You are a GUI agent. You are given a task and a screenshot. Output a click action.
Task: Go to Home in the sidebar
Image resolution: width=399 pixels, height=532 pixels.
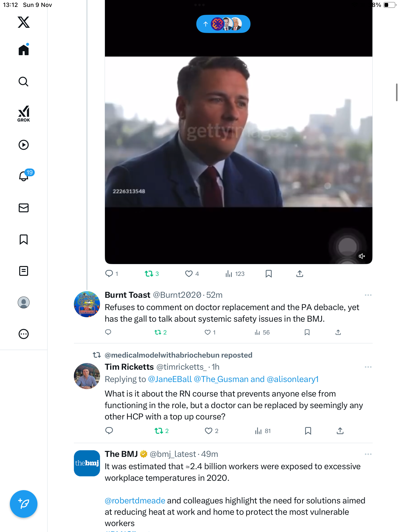tap(24, 50)
